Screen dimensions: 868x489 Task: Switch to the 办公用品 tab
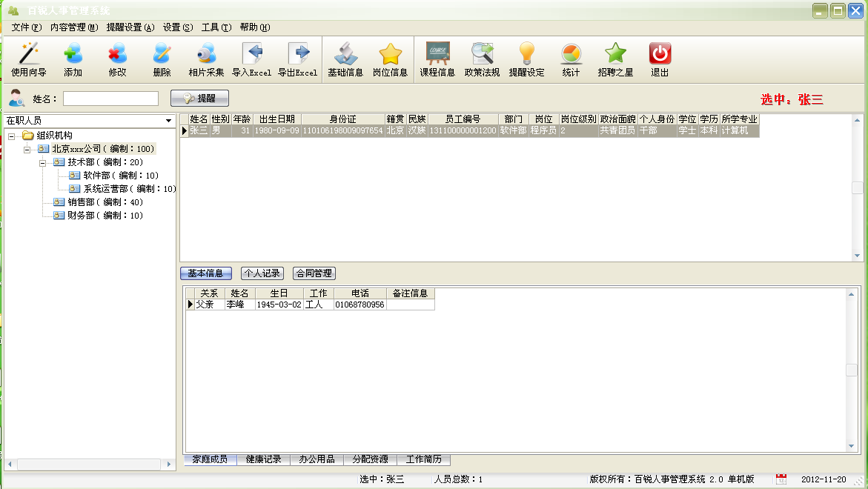317,459
